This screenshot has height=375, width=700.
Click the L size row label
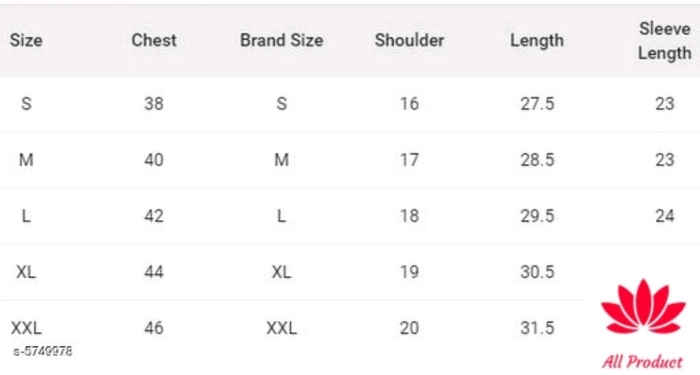(x=26, y=216)
